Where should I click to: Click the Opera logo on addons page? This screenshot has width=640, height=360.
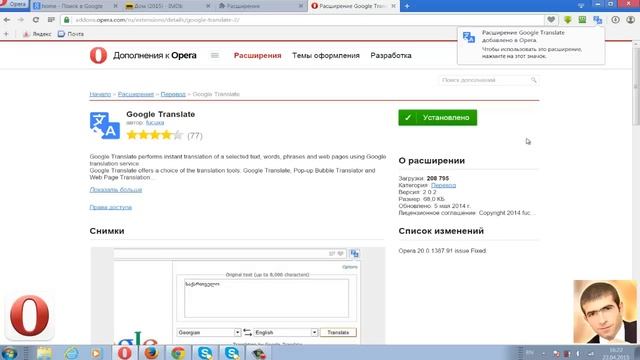[x=98, y=55]
